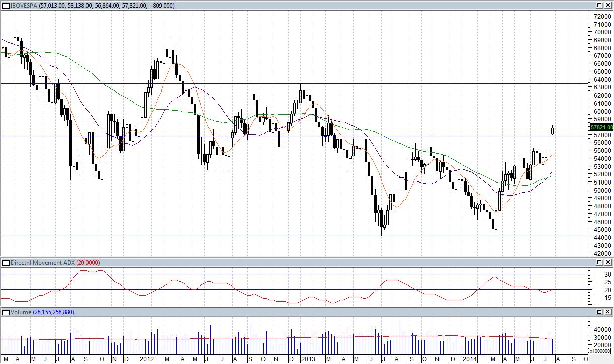Click the Volume value 28,155,258,880 label
This screenshot has width=614, height=364.
(x=53, y=312)
